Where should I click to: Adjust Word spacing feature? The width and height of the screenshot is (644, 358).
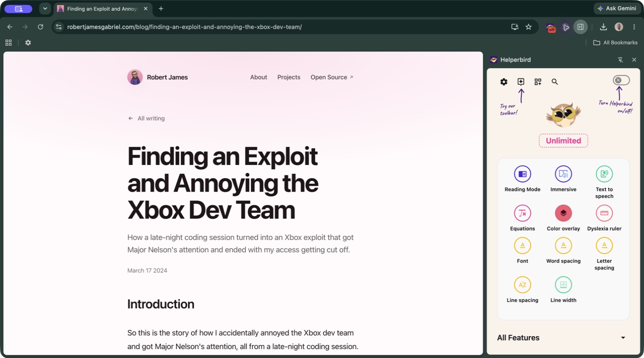pos(563,246)
